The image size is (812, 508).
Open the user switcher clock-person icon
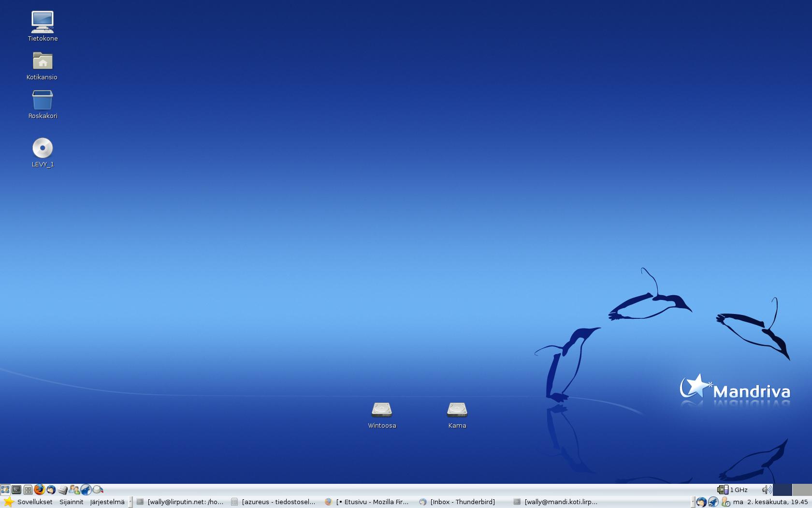[x=725, y=502]
